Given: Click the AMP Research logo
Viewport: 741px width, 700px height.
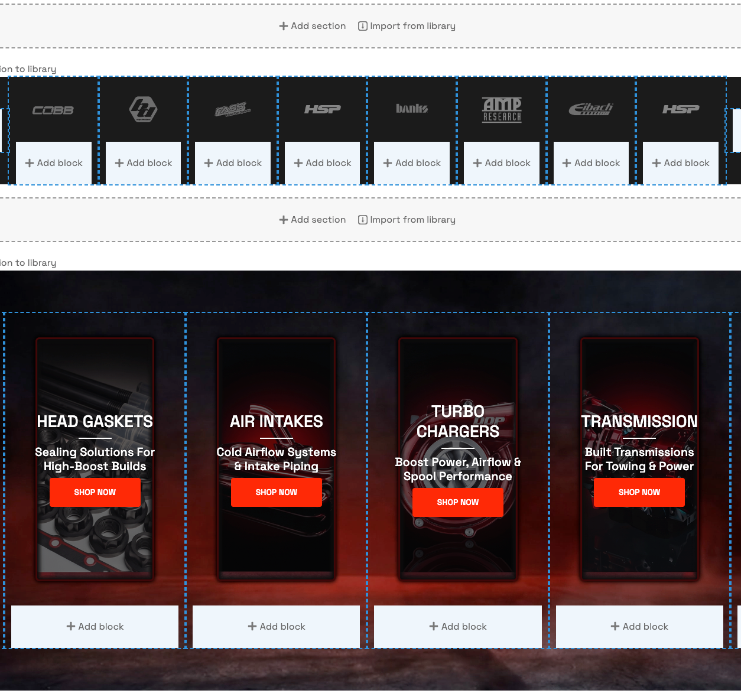Looking at the screenshot, I should tap(502, 109).
